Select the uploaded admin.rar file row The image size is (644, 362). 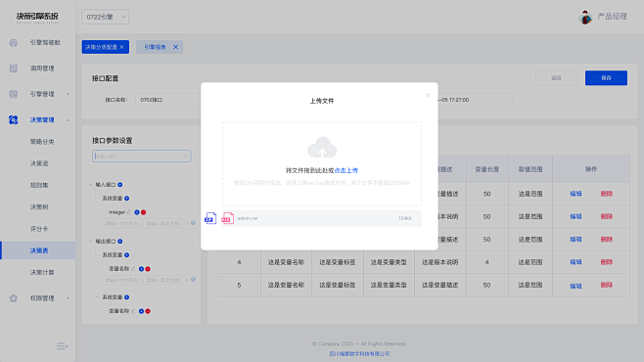coord(322,218)
